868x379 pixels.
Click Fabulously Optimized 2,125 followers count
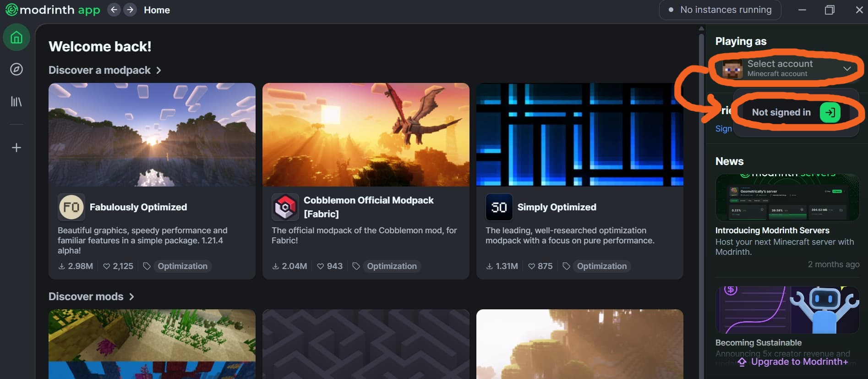(x=118, y=266)
